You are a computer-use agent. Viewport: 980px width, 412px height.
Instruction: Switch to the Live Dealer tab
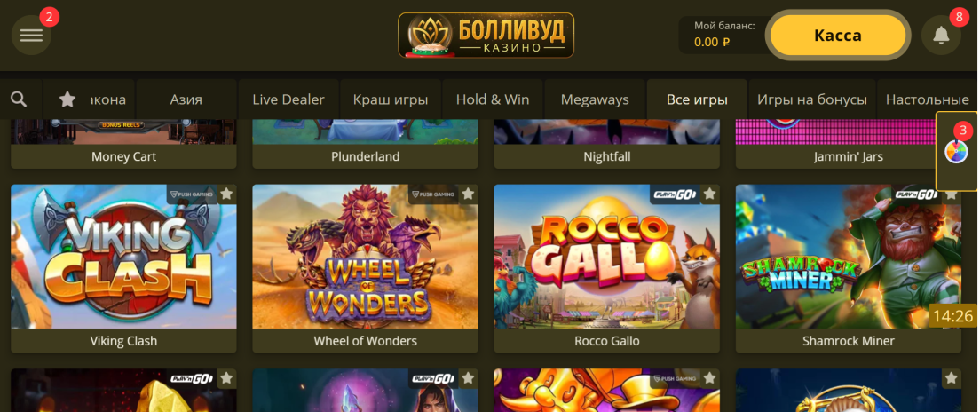(x=288, y=99)
